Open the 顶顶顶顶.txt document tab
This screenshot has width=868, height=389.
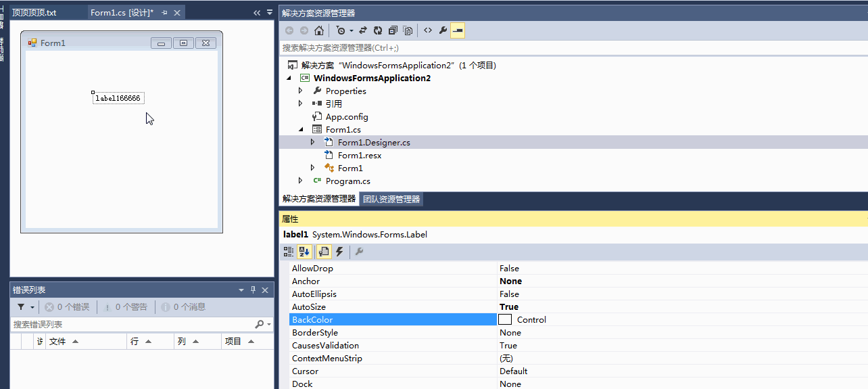coord(34,13)
